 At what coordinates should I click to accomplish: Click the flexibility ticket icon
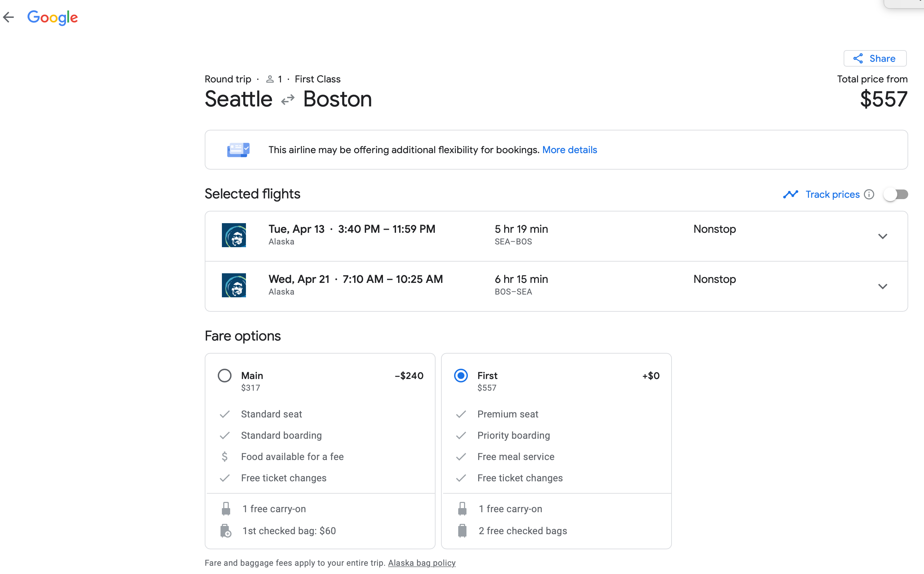coord(238,150)
